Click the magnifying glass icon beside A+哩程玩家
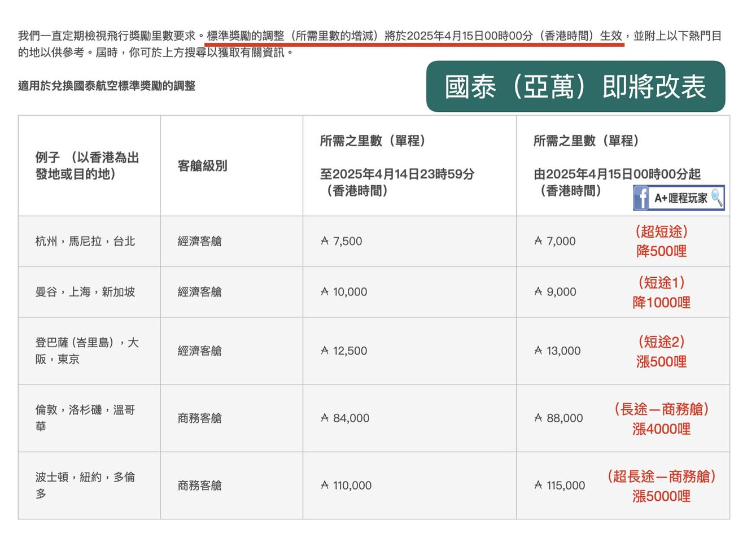756x542 pixels. pos(716,198)
